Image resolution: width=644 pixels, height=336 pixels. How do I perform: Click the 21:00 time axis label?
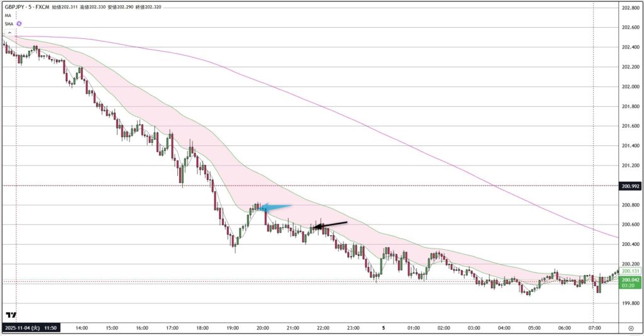293,328
